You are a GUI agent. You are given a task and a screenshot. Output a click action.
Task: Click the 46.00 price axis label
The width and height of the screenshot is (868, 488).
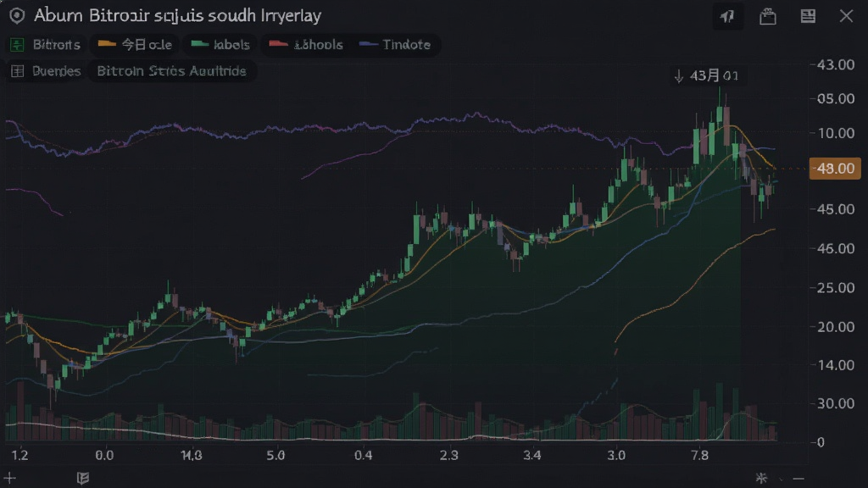836,248
